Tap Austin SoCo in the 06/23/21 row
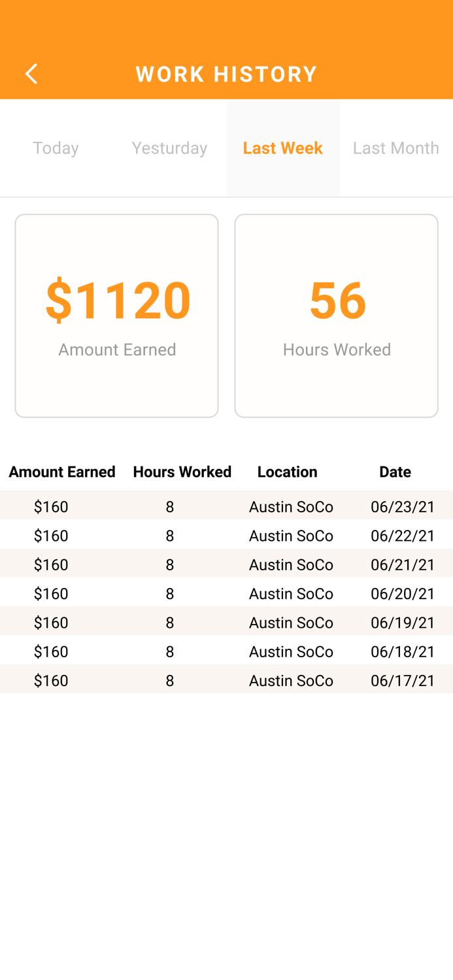Screen dimensions: 453x980 (x=291, y=506)
